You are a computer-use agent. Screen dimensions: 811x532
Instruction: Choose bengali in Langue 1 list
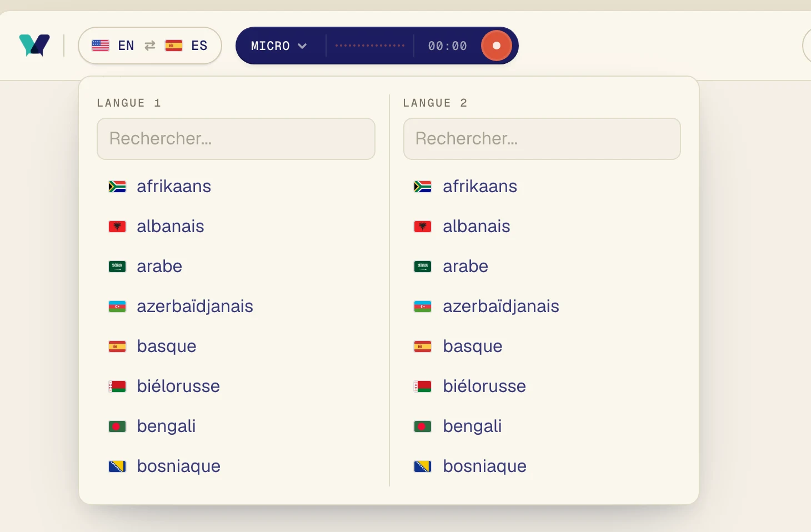(x=236, y=426)
